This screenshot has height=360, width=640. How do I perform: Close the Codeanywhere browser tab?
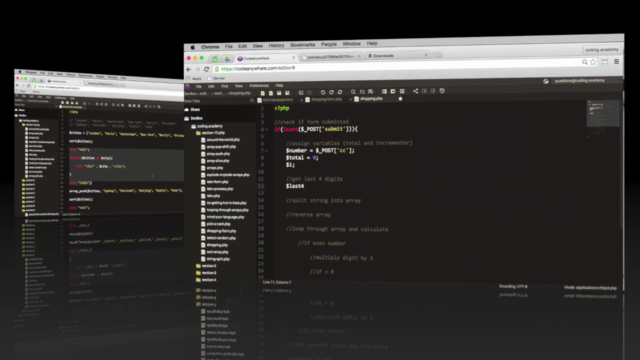(293, 58)
